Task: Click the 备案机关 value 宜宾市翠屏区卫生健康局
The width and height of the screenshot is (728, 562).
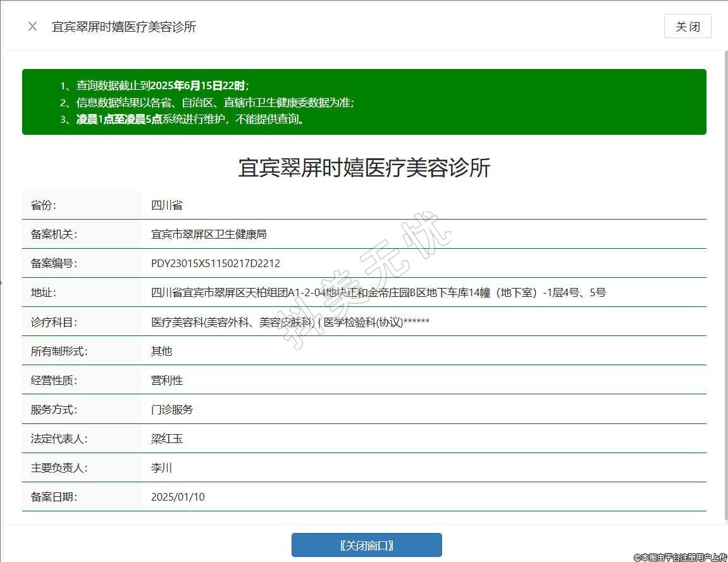Action: click(209, 234)
